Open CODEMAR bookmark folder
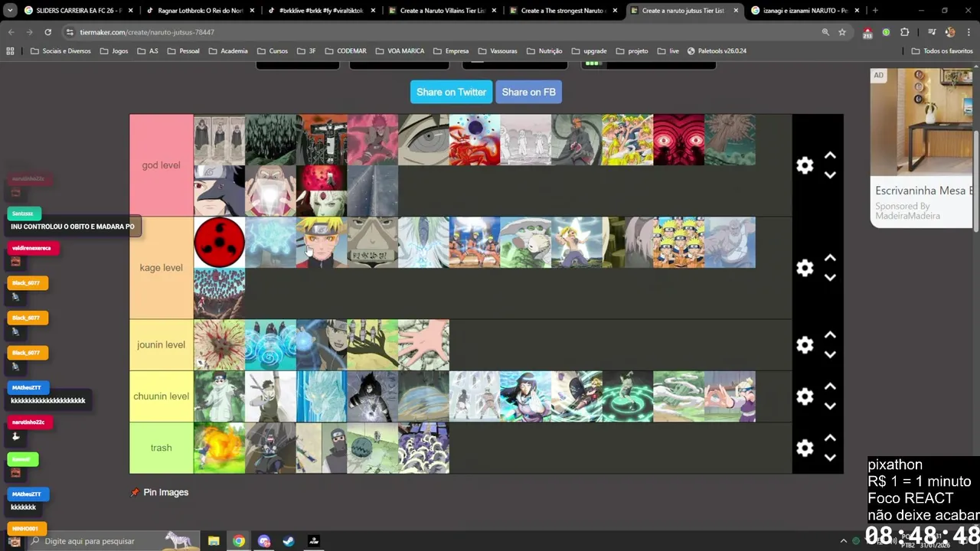 [345, 51]
